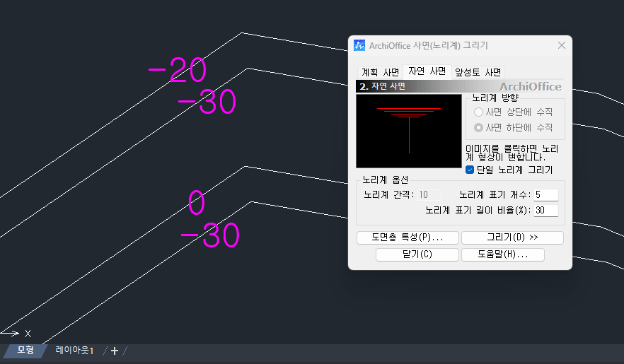Add a new layout with plus icon
The image size is (624, 364).
coord(115,351)
